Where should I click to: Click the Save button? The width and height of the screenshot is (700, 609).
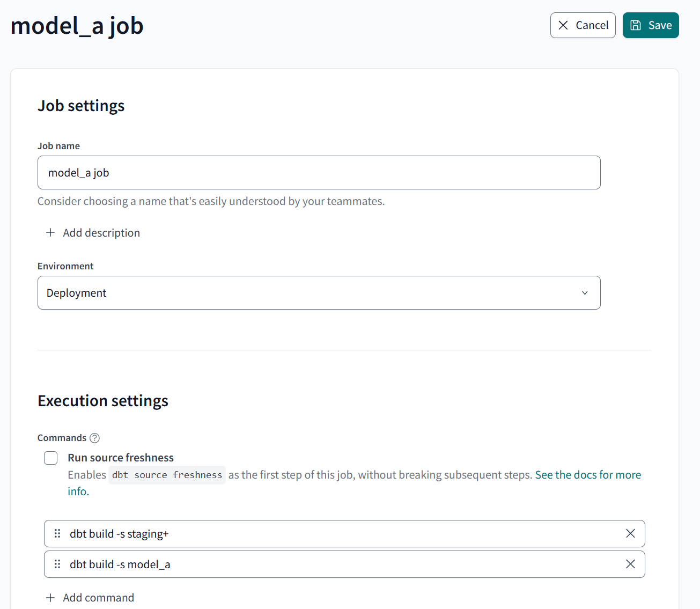coord(651,25)
